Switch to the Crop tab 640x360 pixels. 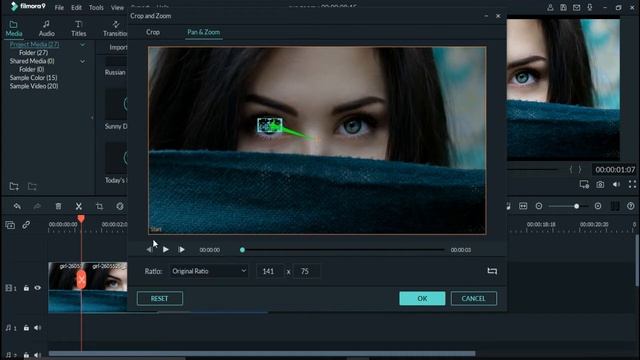(153, 32)
